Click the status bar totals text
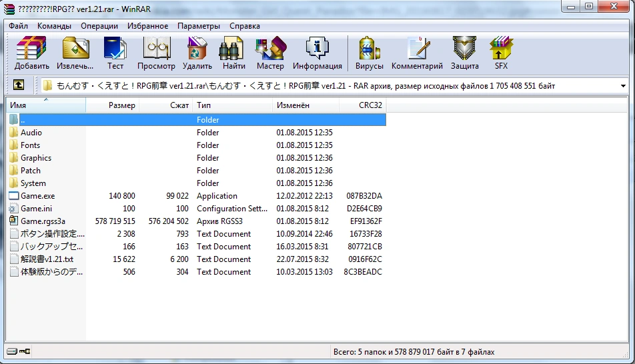This screenshot has width=635, height=364. [414, 352]
